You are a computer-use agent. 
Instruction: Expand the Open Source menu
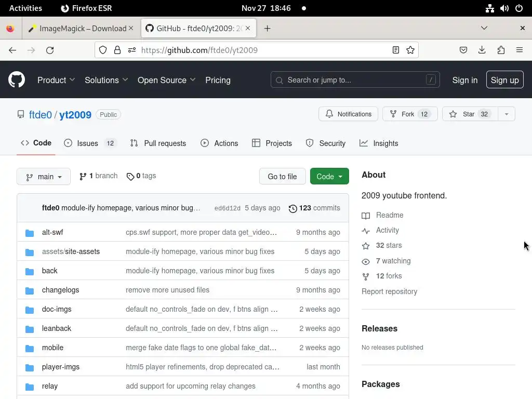[166, 80]
